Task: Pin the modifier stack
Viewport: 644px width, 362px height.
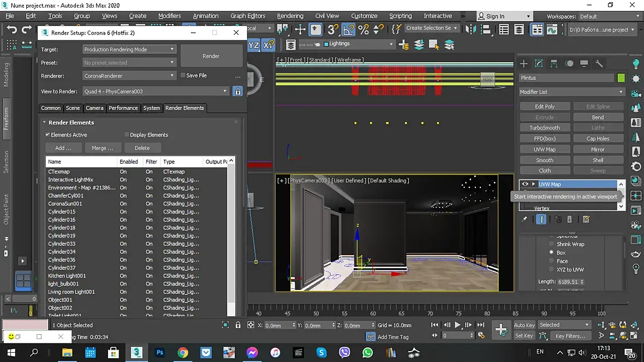Action: (x=524, y=219)
